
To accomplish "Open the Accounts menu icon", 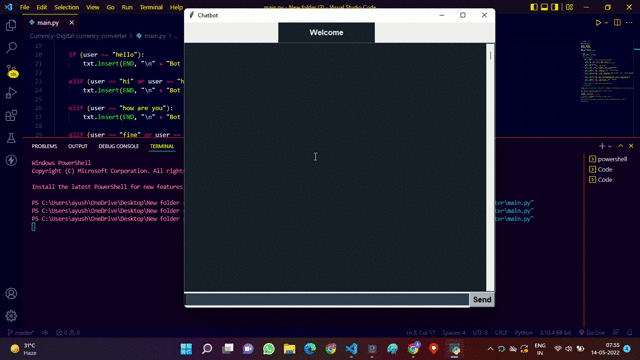I will pyautogui.click(x=11, y=293).
